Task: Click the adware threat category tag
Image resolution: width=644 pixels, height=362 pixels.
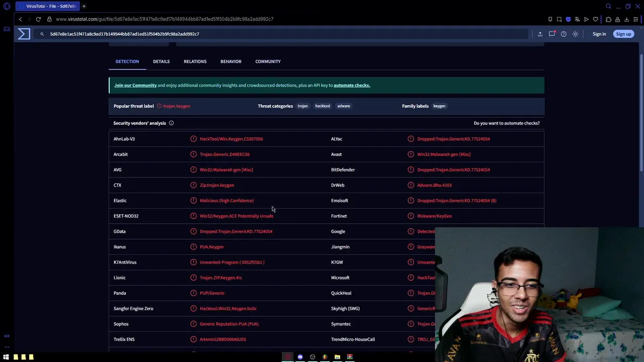Action: pos(344,106)
